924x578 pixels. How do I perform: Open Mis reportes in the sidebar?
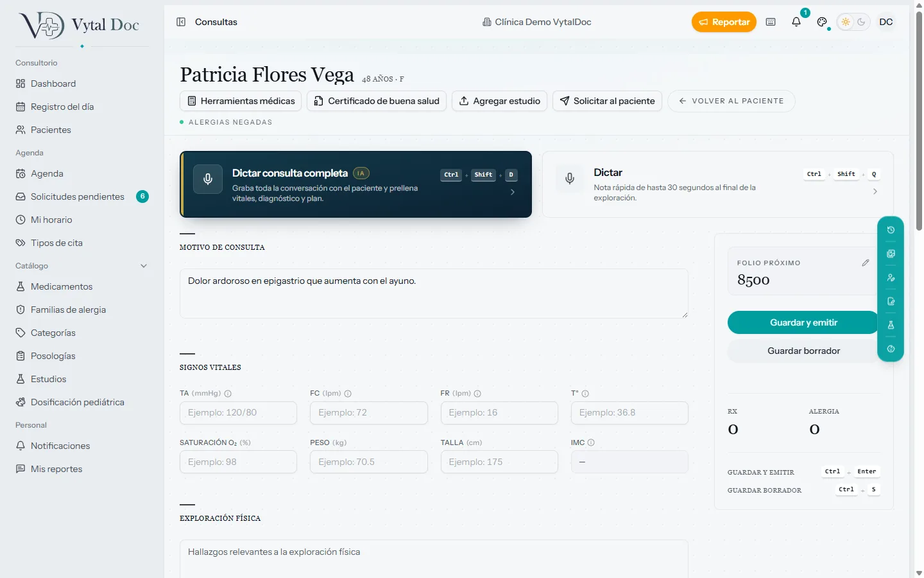[82, 469]
